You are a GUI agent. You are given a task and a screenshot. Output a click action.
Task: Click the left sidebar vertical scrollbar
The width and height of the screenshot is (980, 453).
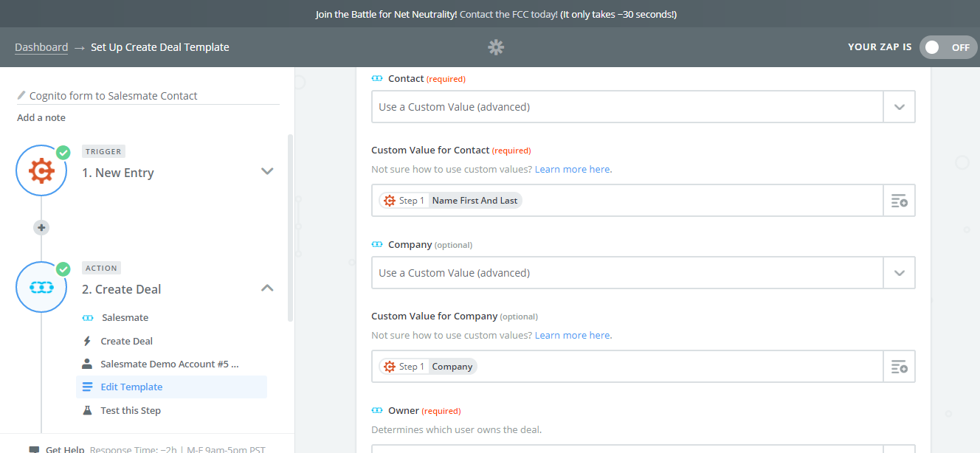coord(290,227)
